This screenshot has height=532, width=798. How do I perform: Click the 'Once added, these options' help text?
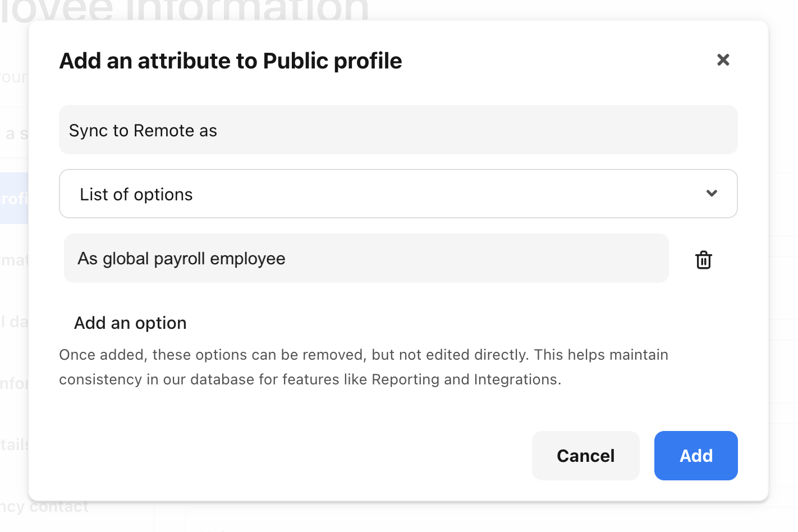364,367
